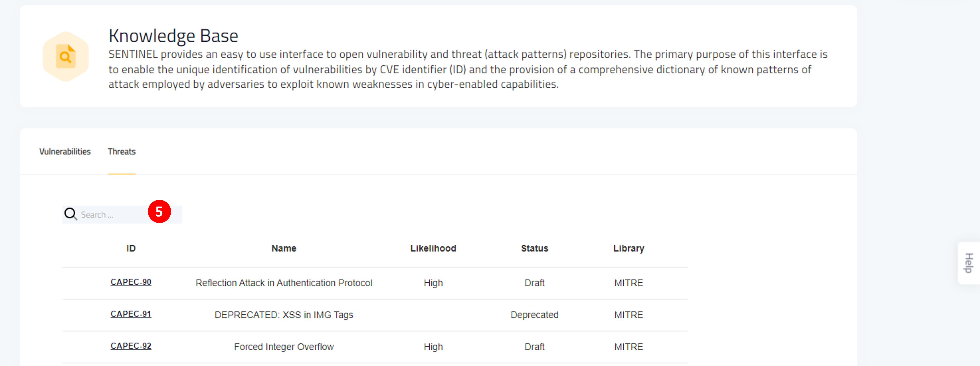Select the Forced Integer Overflow row
This screenshot has width=980, height=366.
(x=375, y=347)
